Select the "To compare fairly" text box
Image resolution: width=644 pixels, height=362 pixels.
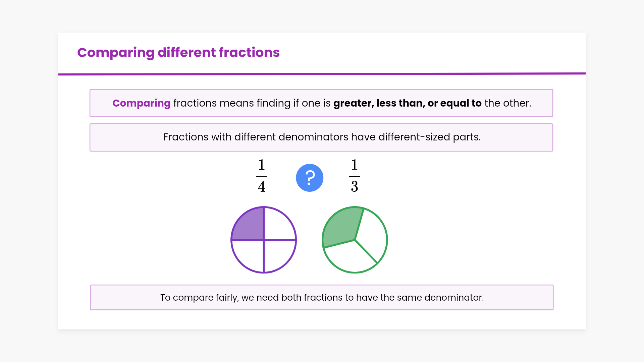coord(321,297)
